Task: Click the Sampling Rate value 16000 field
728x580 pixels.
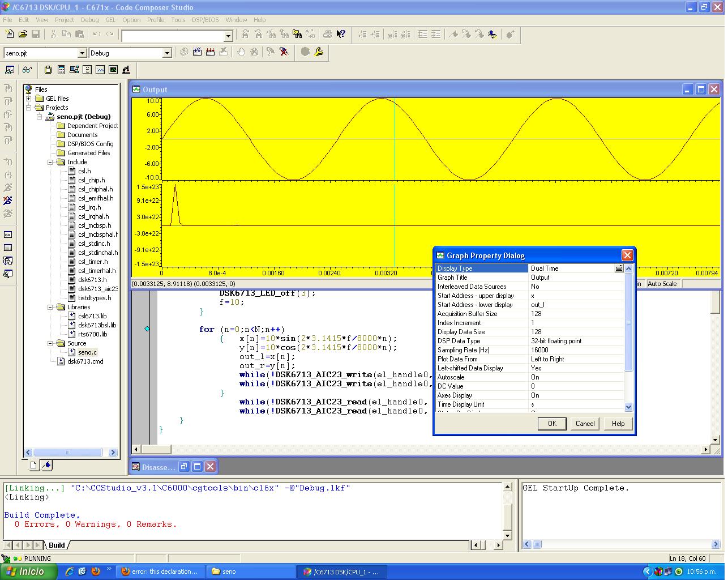Action: tap(576, 350)
